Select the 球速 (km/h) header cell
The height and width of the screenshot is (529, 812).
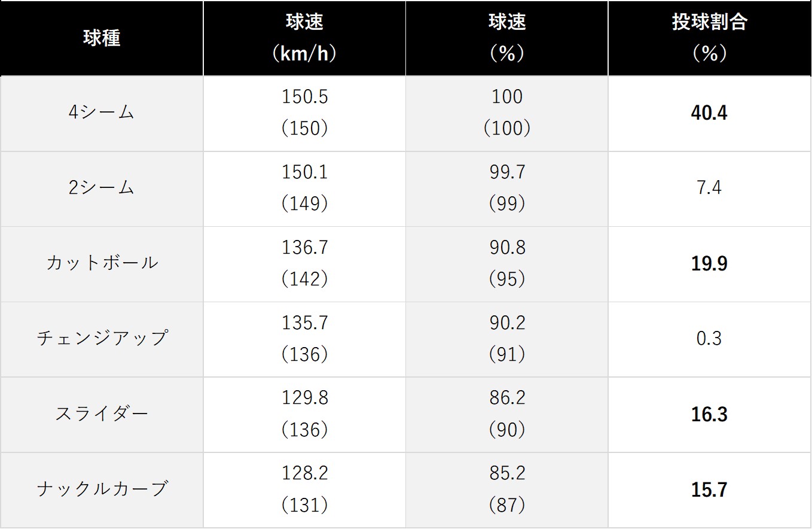click(x=304, y=38)
